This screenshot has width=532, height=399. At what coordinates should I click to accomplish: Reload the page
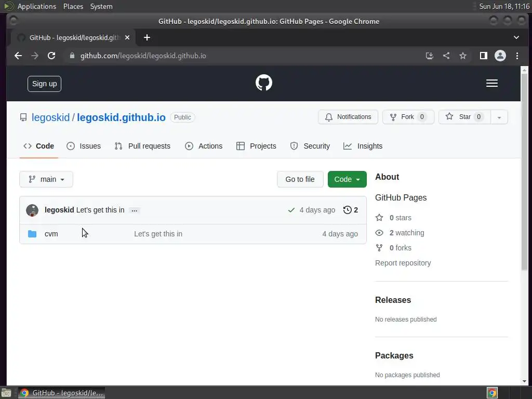click(51, 56)
